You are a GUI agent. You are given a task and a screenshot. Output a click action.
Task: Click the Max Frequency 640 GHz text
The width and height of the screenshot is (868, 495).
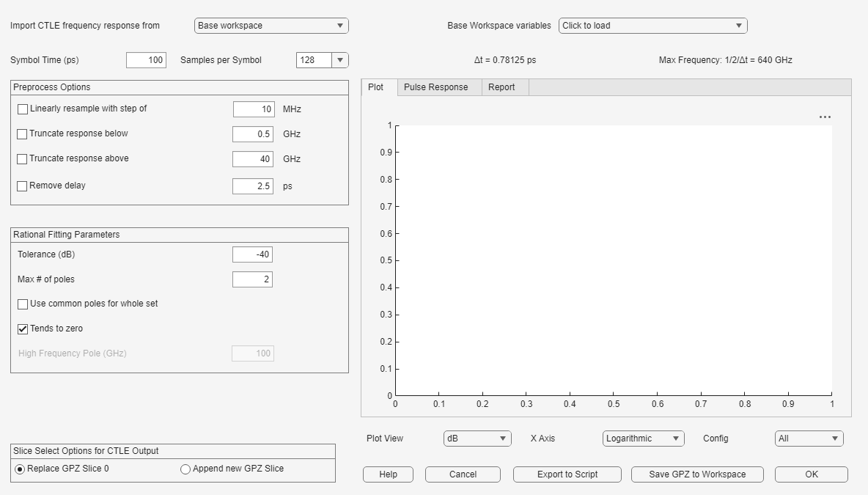725,60
